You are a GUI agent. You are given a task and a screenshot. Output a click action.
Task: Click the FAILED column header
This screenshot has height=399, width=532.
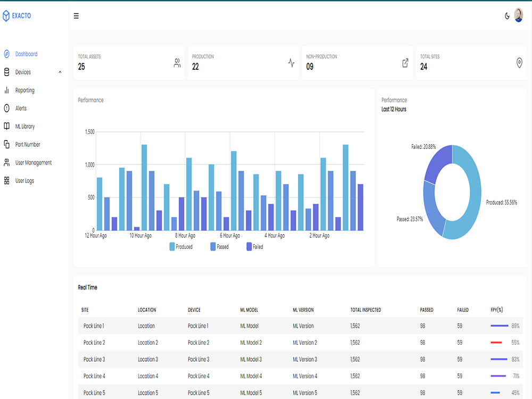click(463, 310)
